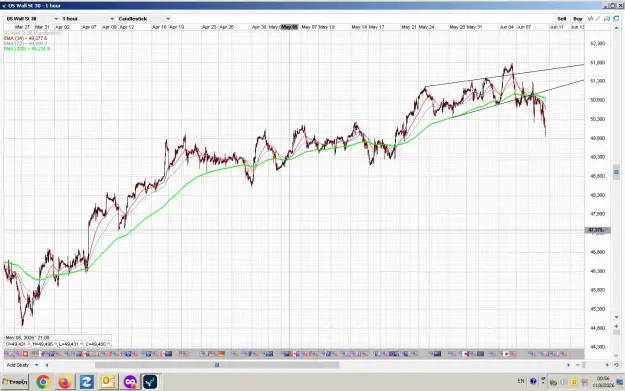Click the safely remove hardware tray icon
The width and height of the screenshot is (625, 391).
553,382
